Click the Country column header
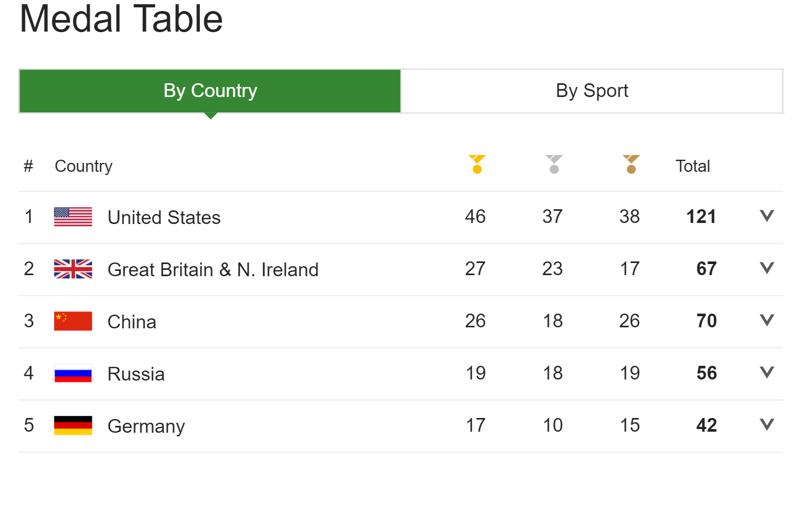 (x=83, y=166)
